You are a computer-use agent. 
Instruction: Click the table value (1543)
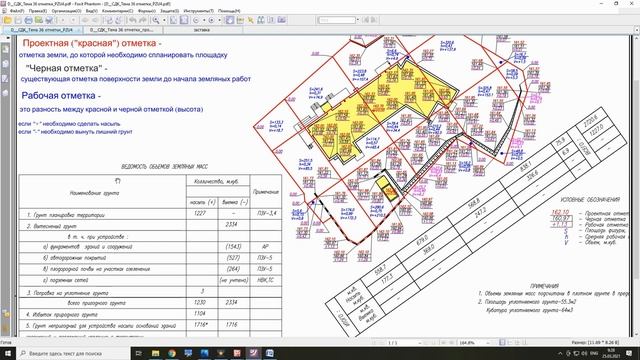click(x=233, y=247)
